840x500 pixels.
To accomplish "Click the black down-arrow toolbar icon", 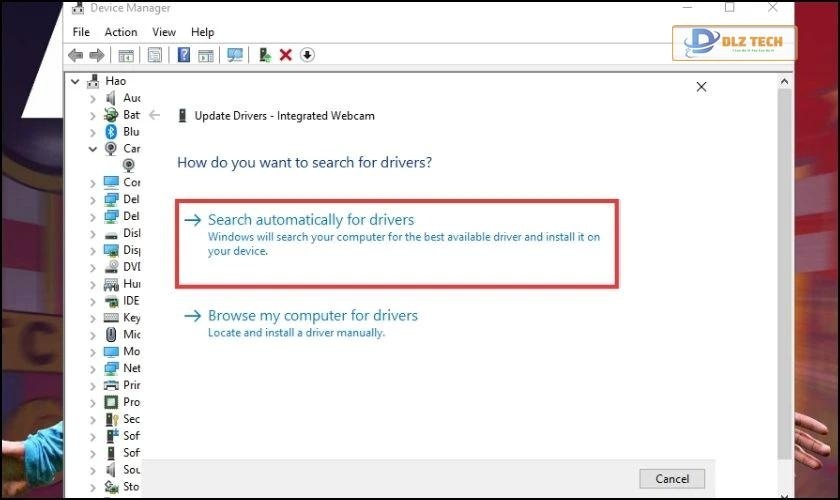I will (307, 55).
